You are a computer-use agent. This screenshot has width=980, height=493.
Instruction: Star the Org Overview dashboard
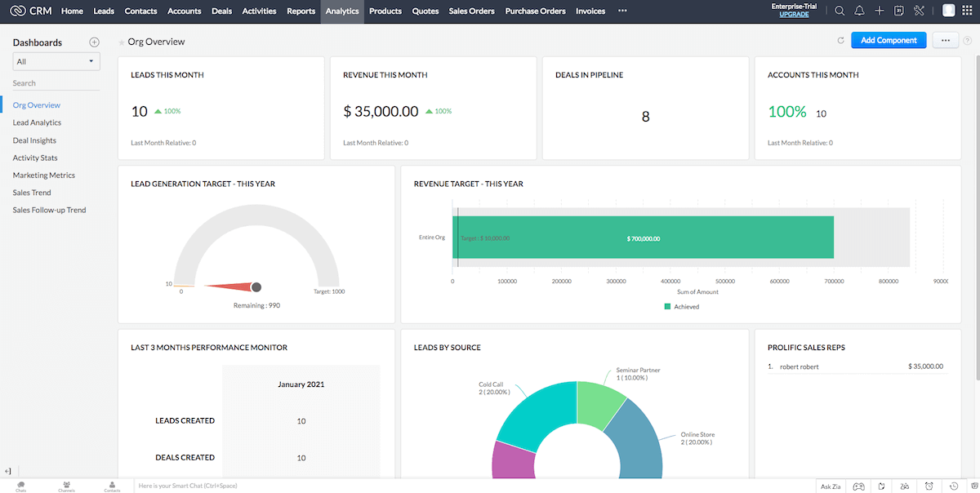pos(121,41)
